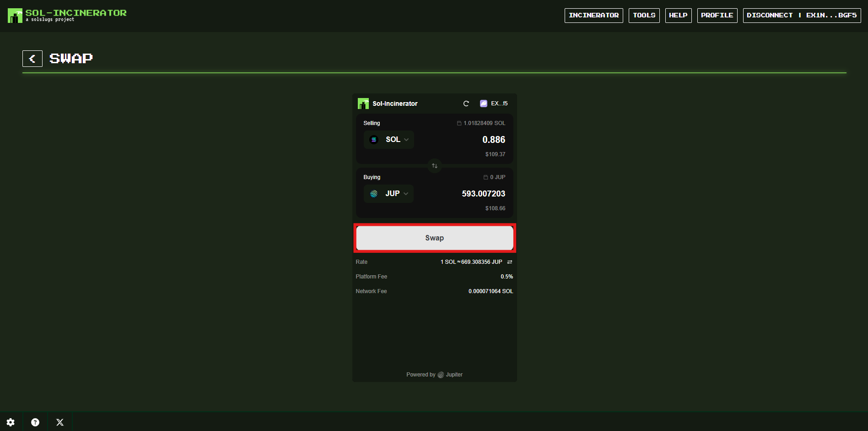Go to the HELP menu item
The height and width of the screenshot is (431, 868).
coord(678,16)
